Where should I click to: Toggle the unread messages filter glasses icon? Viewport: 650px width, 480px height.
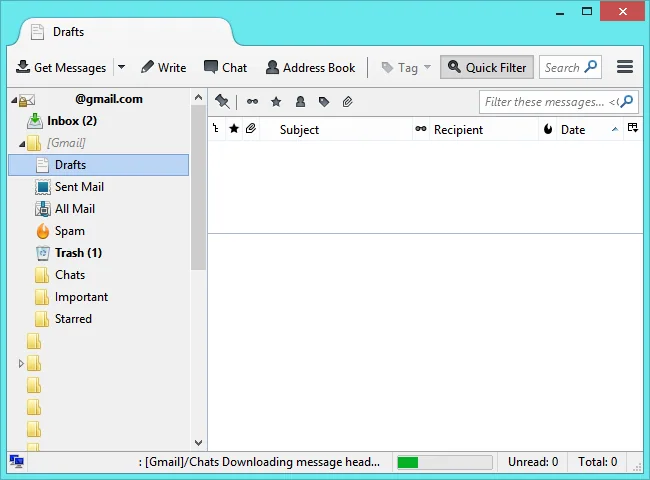coord(252,102)
